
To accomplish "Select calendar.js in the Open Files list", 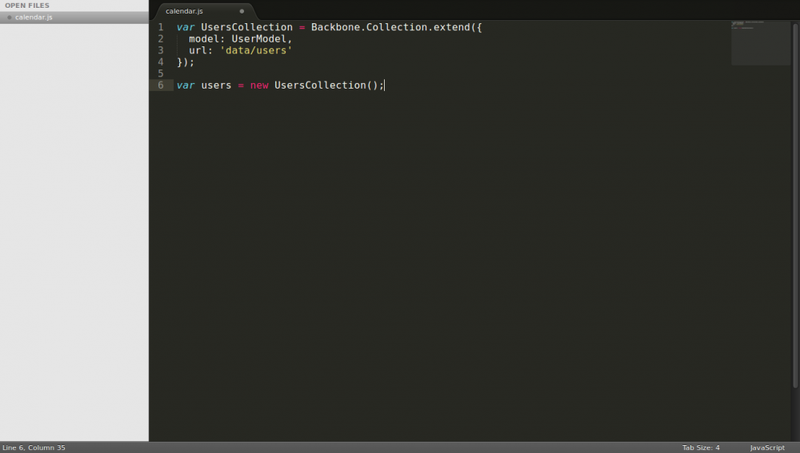I will [34, 17].
